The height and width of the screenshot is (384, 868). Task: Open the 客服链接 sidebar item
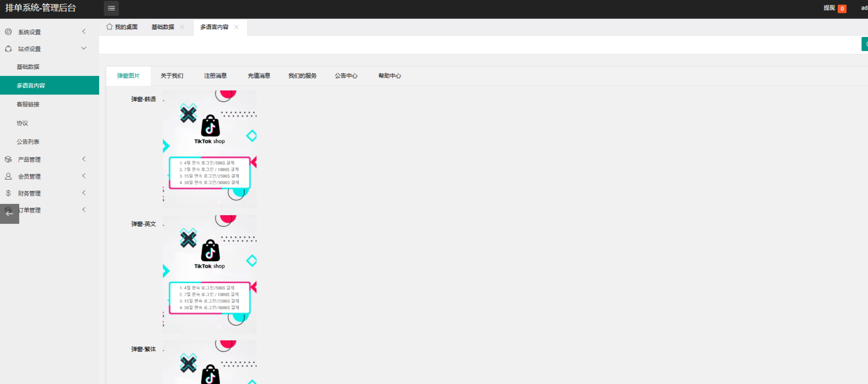(x=28, y=104)
